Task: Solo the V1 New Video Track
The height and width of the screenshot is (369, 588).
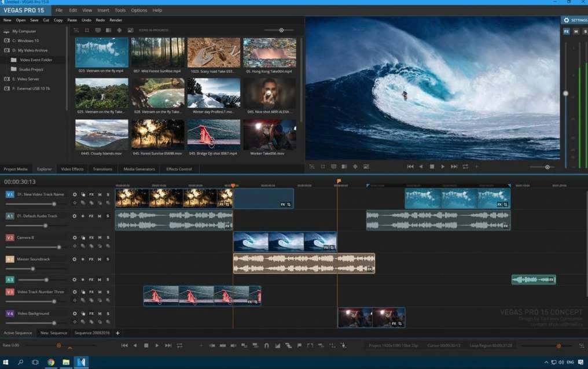Action: click(x=108, y=194)
